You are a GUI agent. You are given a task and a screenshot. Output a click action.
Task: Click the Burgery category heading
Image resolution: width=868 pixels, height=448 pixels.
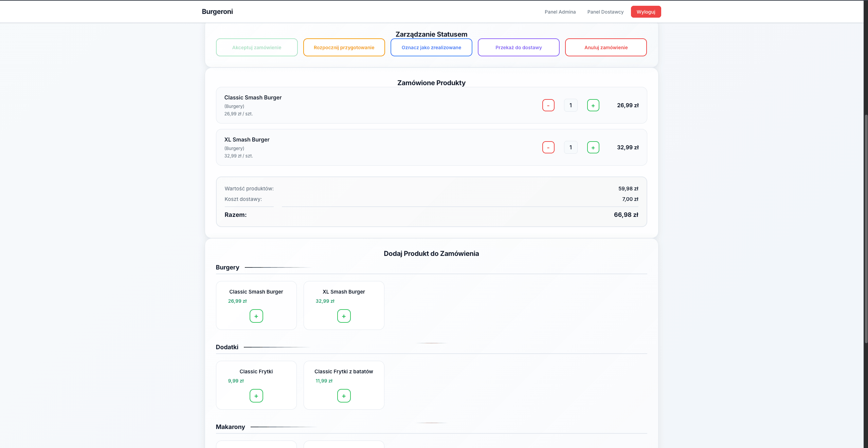[x=228, y=267]
